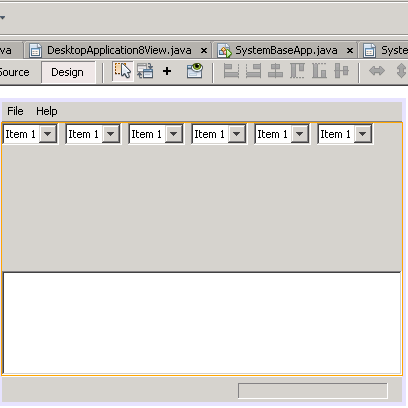This screenshot has height=408, width=408.
Task: Expand the third Item 1 combo box
Action: point(174,134)
